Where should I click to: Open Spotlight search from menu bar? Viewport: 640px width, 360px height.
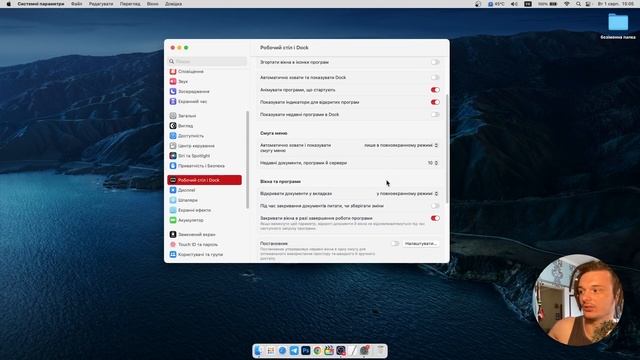[578, 4]
